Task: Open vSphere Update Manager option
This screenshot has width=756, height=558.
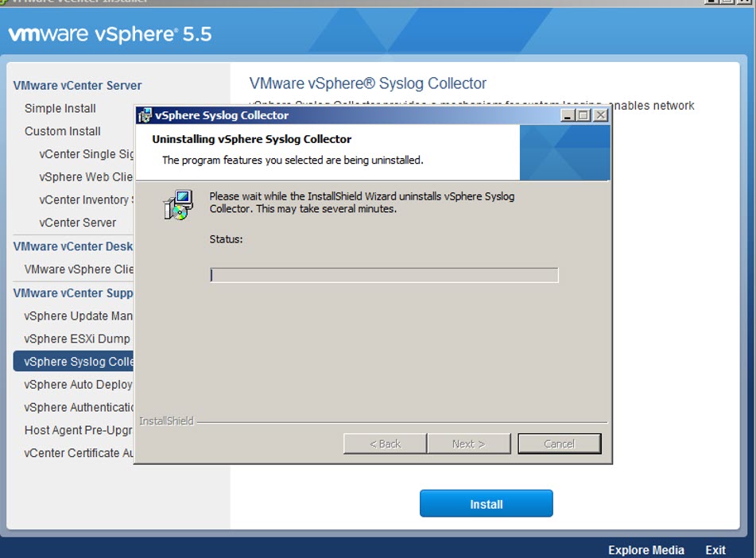Action: tap(78, 316)
